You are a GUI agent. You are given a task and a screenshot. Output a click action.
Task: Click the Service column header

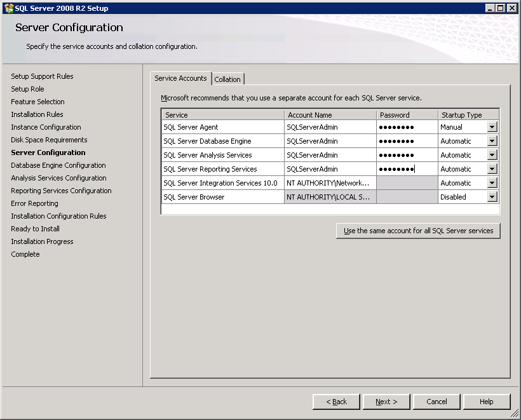point(223,115)
